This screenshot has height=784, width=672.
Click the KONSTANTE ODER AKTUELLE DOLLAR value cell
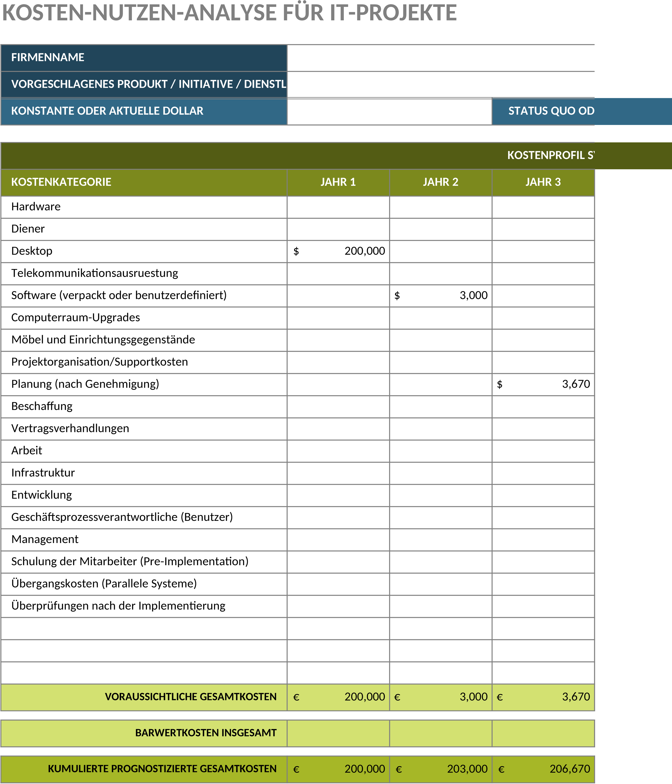click(x=390, y=111)
